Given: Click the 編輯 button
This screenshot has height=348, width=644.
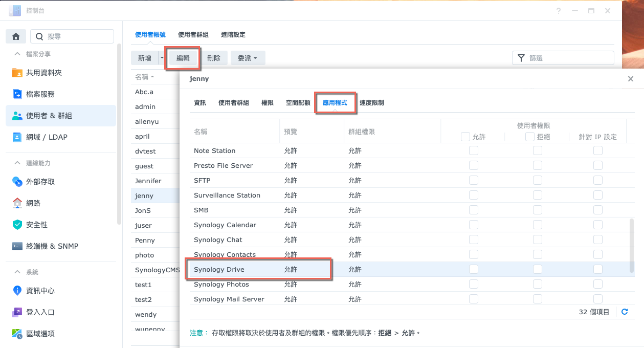Looking at the screenshot, I should click(183, 58).
